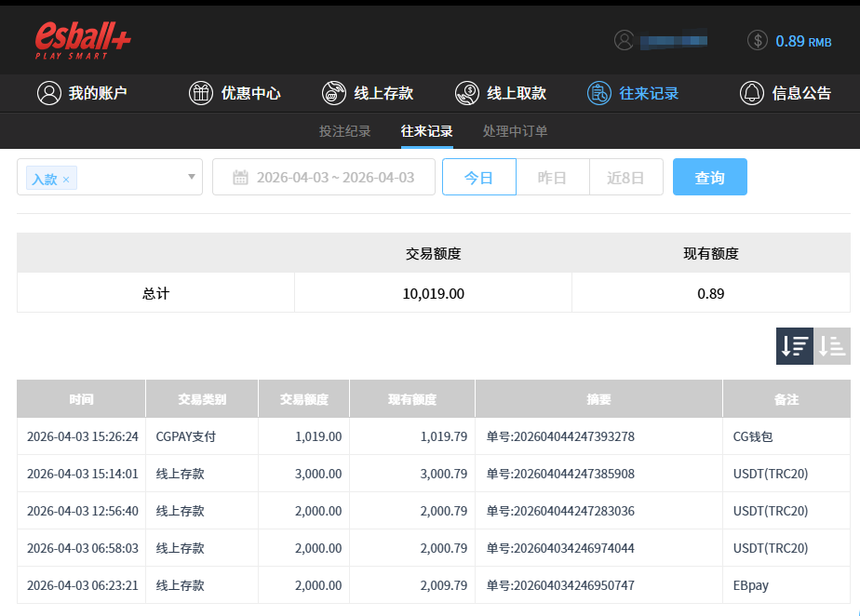This screenshot has width=860, height=616.
Task: Open 优惠中心 gift icon
Action: [201, 93]
